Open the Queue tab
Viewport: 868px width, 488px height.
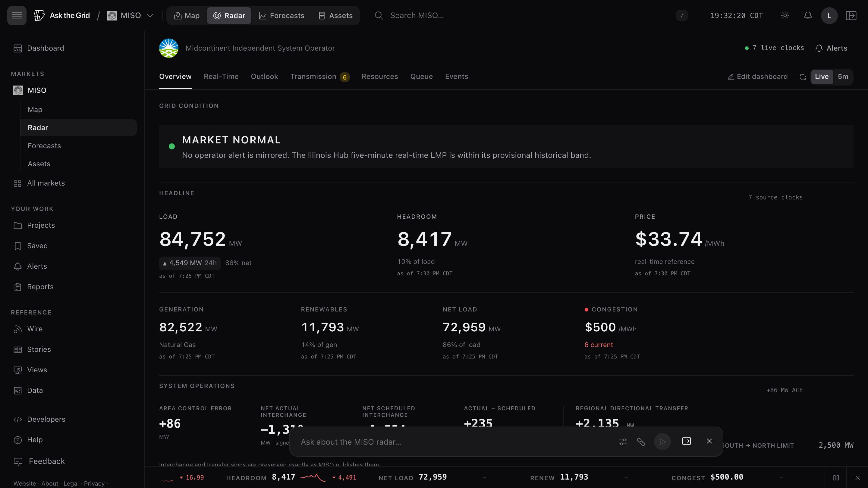pos(422,77)
